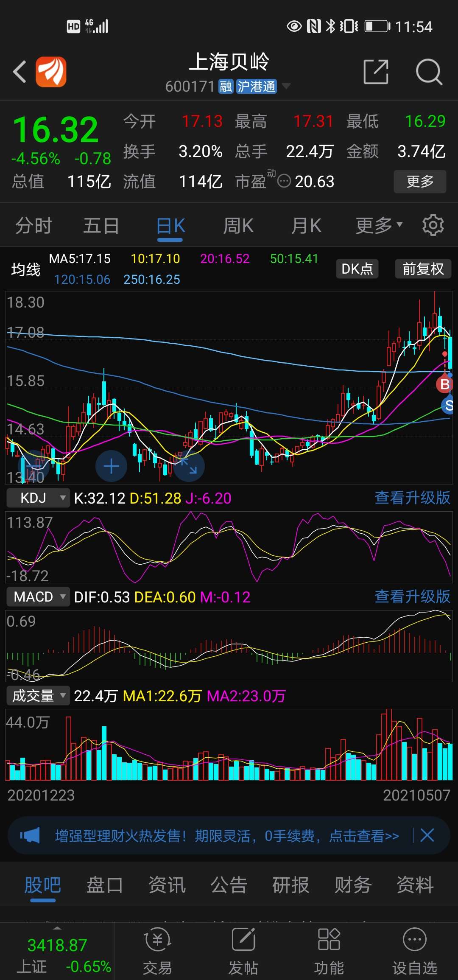This screenshot has width=458, height=980.
Task: Tap the K:32.12 KDJ readout
Action: [x=100, y=498]
